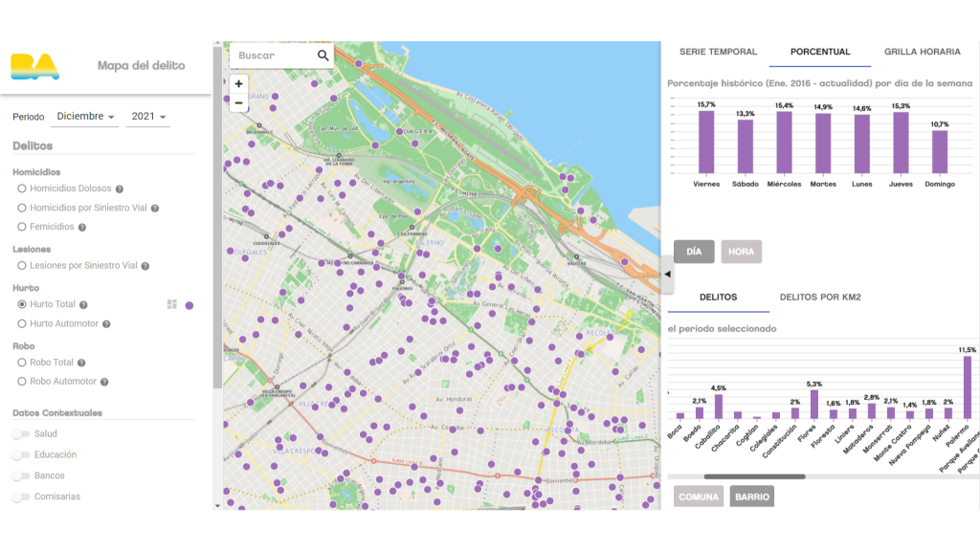Open the Delitos por KM2 tab

pyautogui.click(x=820, y=298)
